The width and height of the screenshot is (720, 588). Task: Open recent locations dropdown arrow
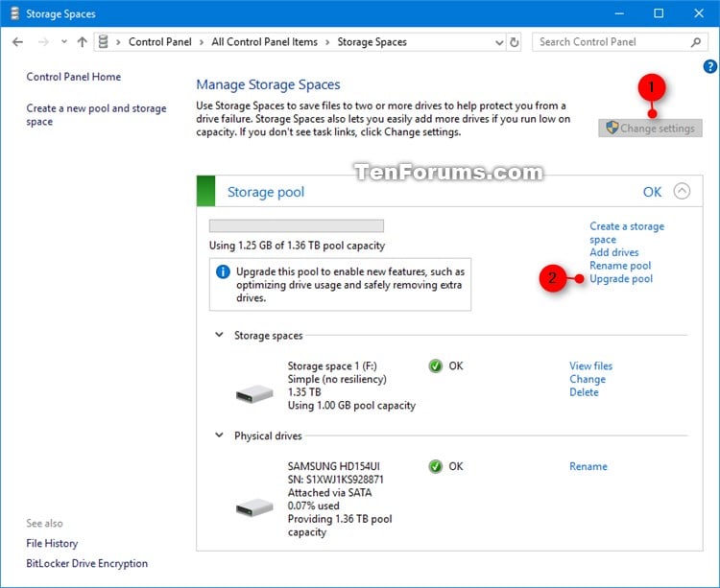click(x=63, y=42)
